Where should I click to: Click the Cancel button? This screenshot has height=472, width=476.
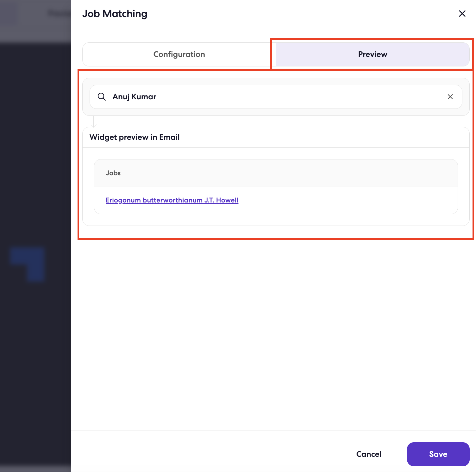coord(369,454)
